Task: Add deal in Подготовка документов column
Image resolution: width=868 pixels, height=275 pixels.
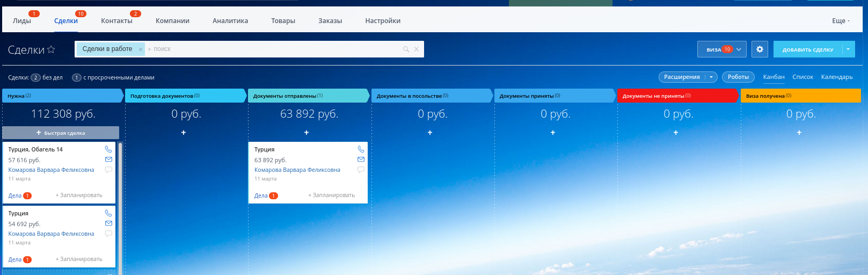Action: [184, 133]
